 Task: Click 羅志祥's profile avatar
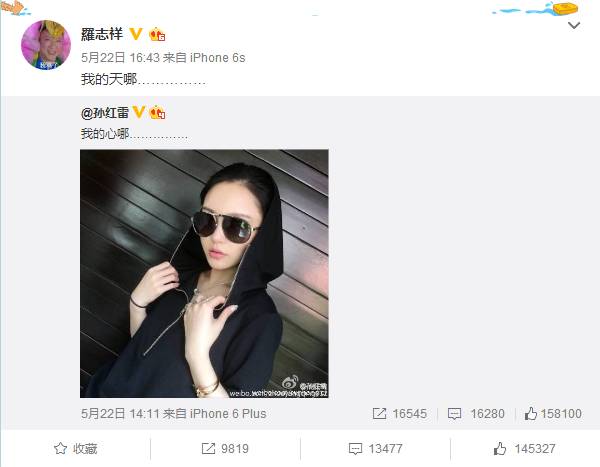(46, 45)
